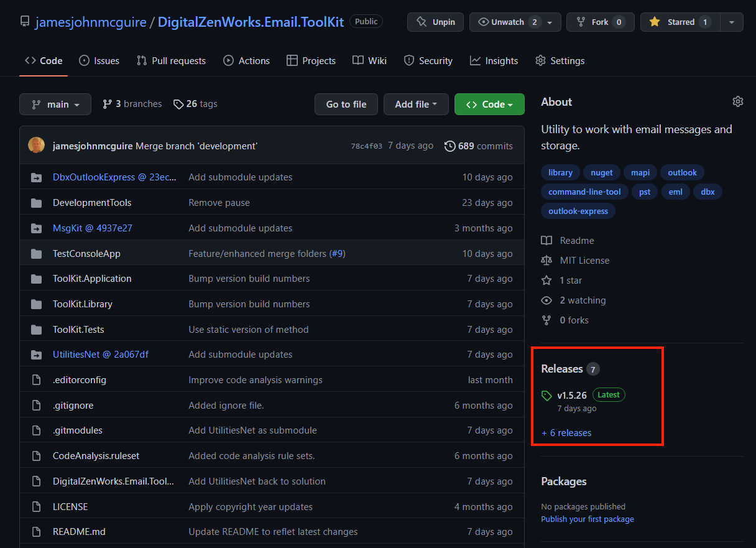Click the Fork button
Viewport: 756px width, 548px height.
[x=601, y=22]
